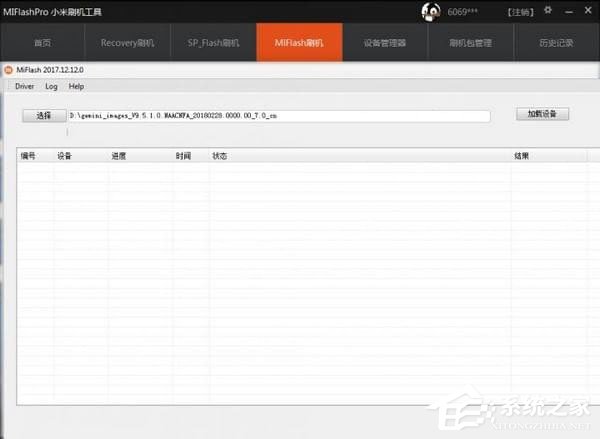Click the user avatar icon
Screen dimensions: 600x439
click(x=430, y=12)
